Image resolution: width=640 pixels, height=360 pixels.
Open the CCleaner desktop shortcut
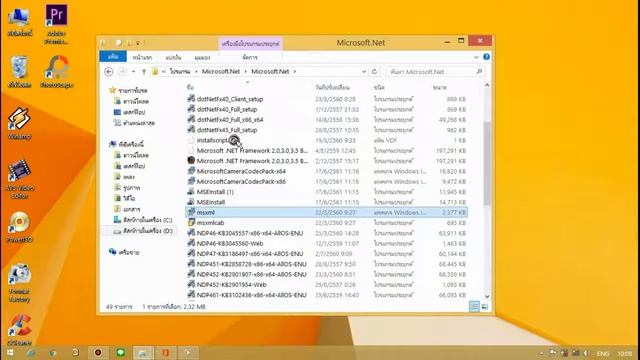tap(19, 330)
